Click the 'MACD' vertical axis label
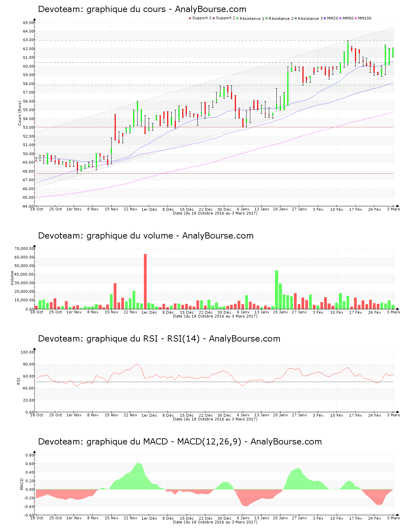 22,484
